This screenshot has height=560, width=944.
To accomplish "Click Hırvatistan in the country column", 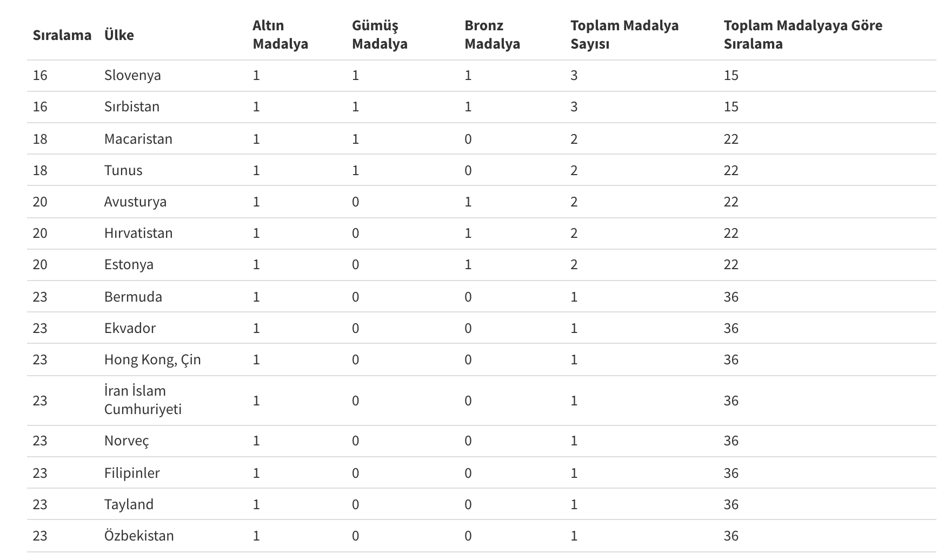I will [x=138, y=233].
